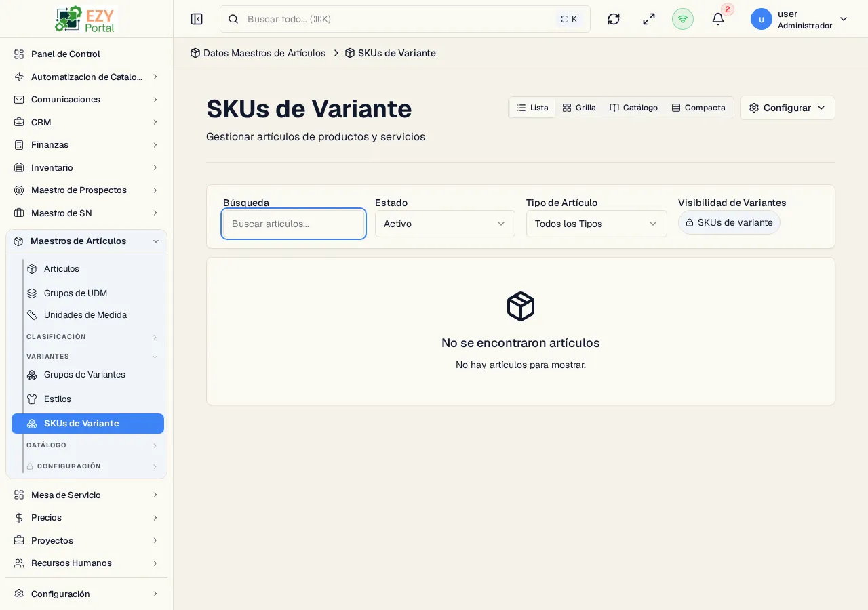868x610 pixels.
Task: Click the EZY Portal logo
Action: (x=86, y=19)
